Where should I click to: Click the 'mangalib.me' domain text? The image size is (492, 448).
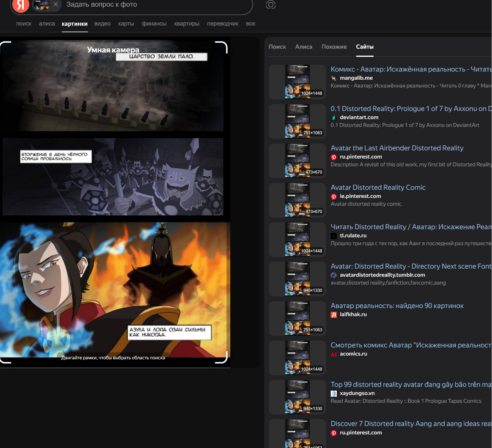pyautogui.click(x=356, y=78)
